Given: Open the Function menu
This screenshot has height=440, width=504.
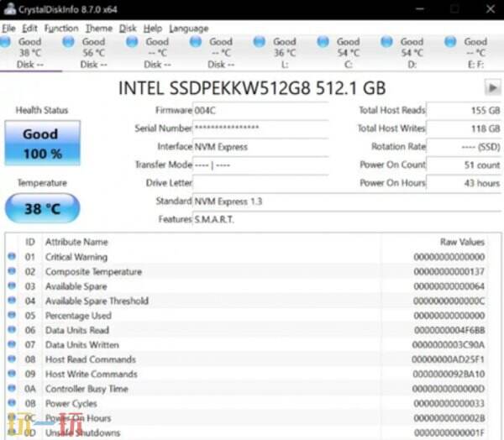Looking at the screenshot, I should click(61, 29).
